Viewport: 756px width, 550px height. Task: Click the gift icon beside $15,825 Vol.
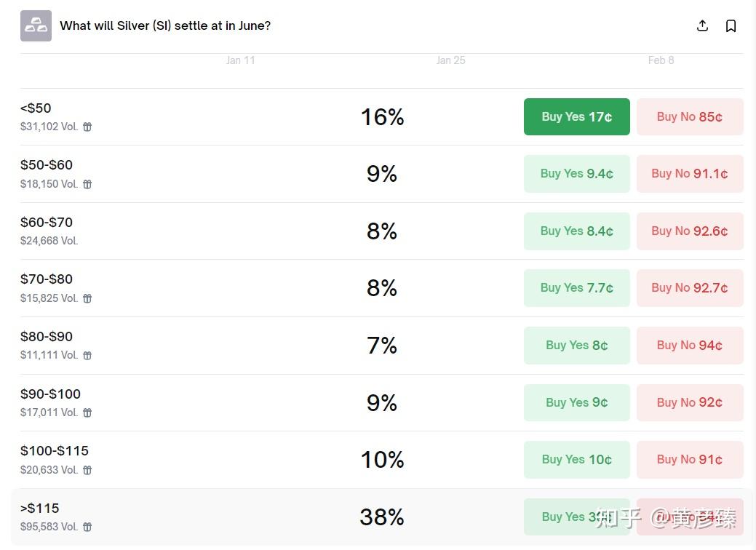click(87, 299)
